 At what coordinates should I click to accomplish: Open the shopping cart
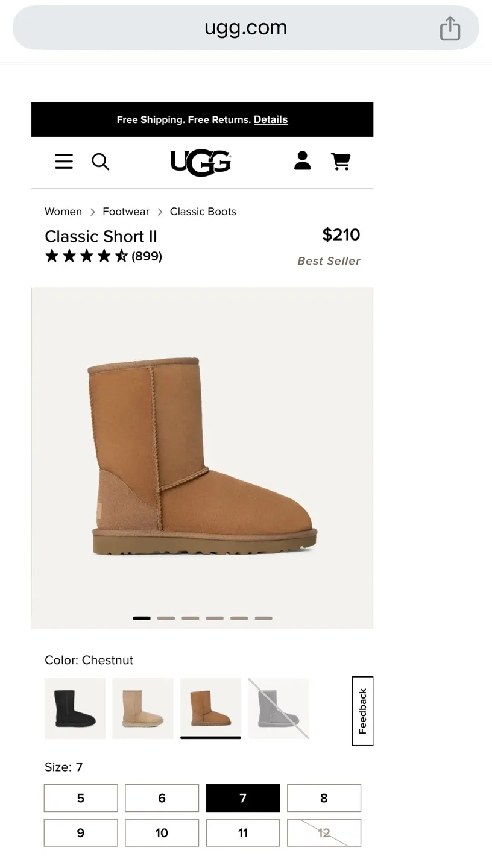pyautogui.click(x=341, y=161)
